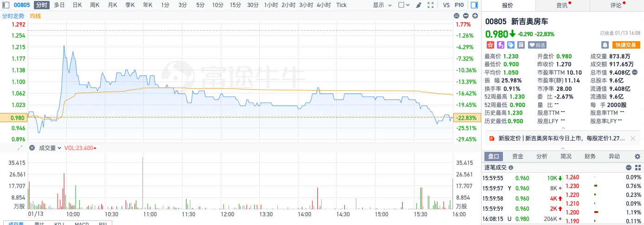Click the 快捷交易 button
This screenshot has height=225, width=644.
(626, 45)
